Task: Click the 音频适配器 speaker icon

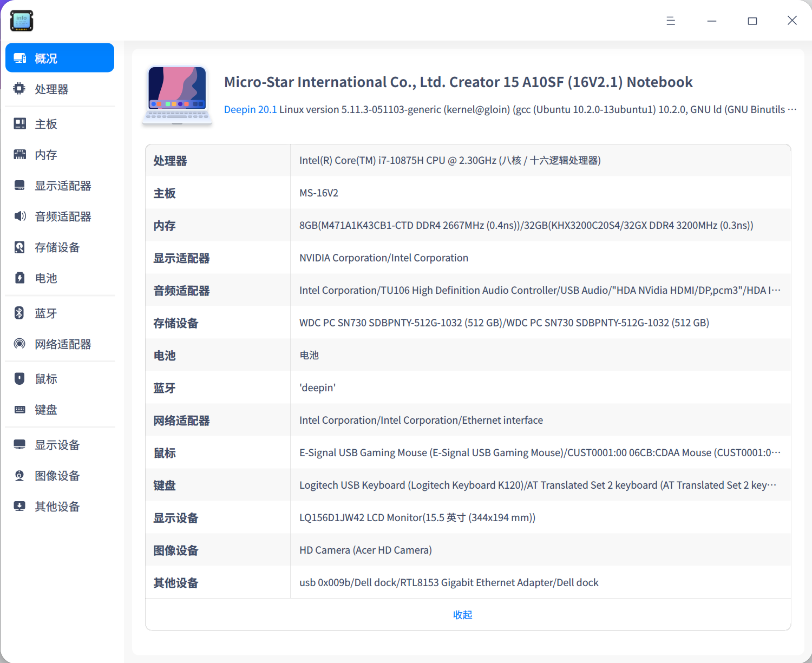Action: click(x=19, y=216)
